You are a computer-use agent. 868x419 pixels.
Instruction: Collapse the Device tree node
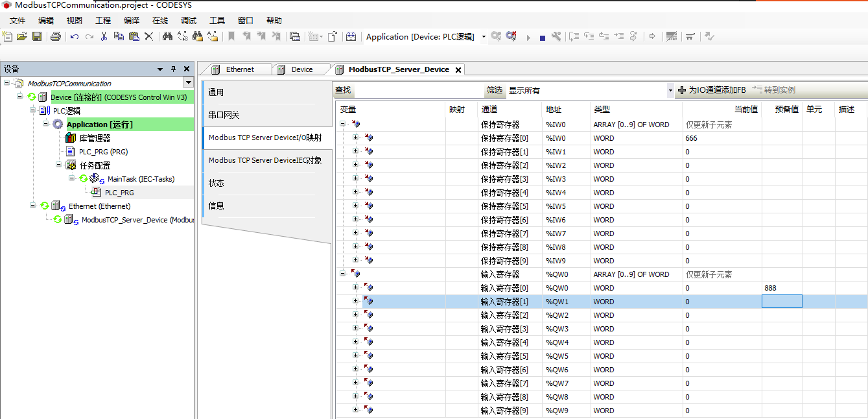tap(20, 96)
